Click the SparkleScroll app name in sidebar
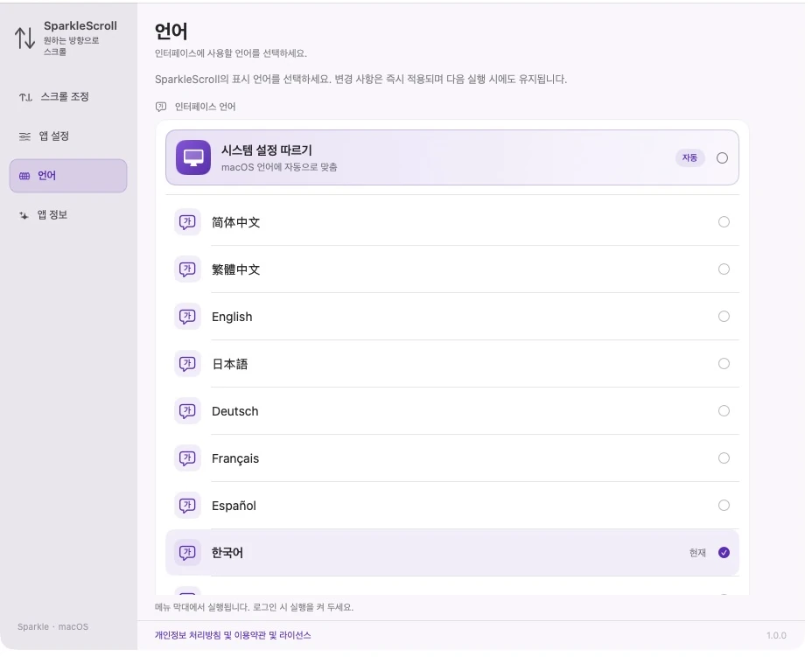Image resolution: width=812 pixels, height=657 pixels. pyautogui.click(x=80, y=26)
